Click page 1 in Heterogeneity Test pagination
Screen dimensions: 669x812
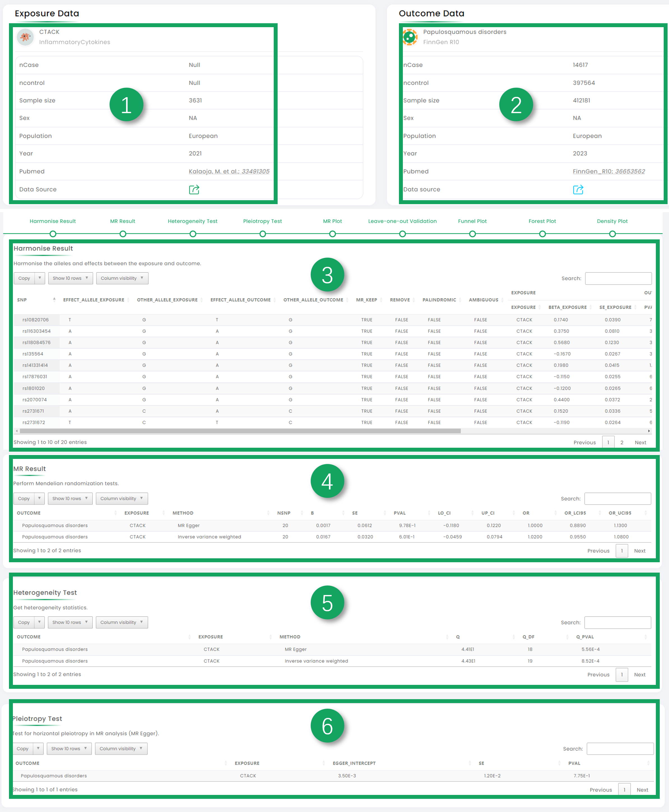tap(622, 675)
